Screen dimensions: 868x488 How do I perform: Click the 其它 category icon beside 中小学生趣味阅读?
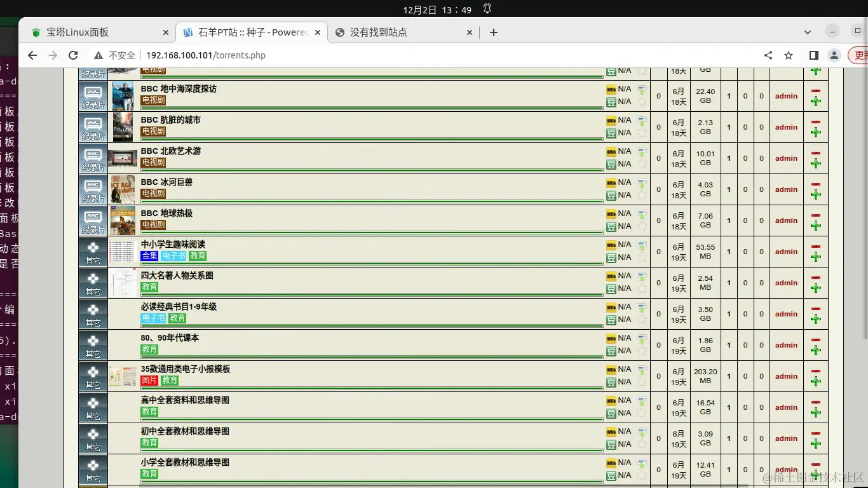(x=93, y=252)
